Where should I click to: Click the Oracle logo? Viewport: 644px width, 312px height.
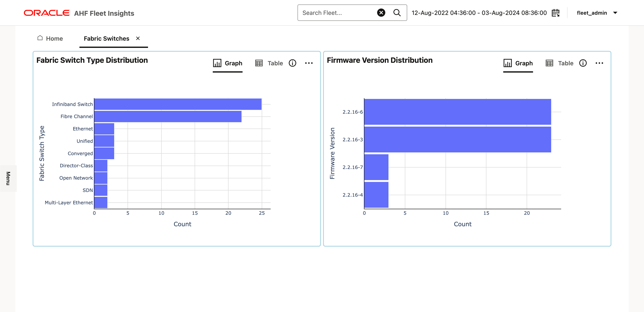coord(46,13)
